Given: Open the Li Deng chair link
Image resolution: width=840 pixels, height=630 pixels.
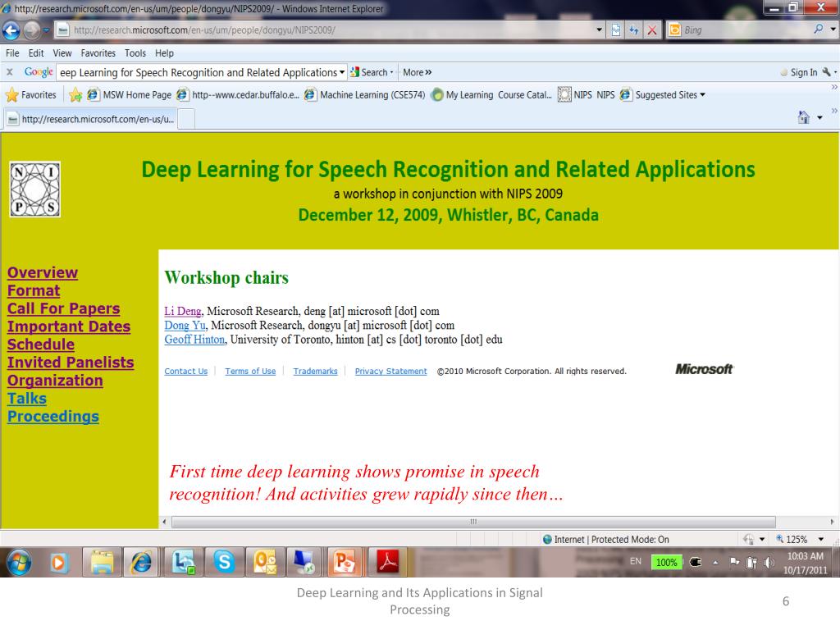Looking at the screenshot, I should 183,311.
